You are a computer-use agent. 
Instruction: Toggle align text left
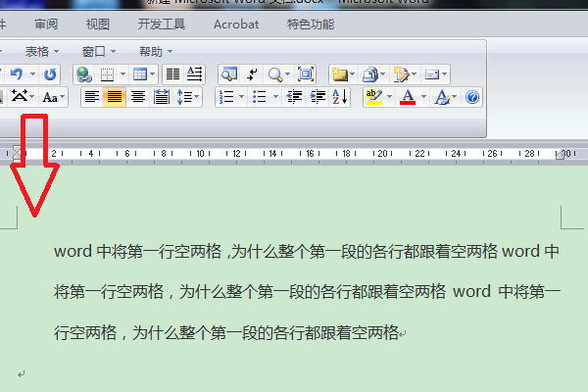pos(92,97)
